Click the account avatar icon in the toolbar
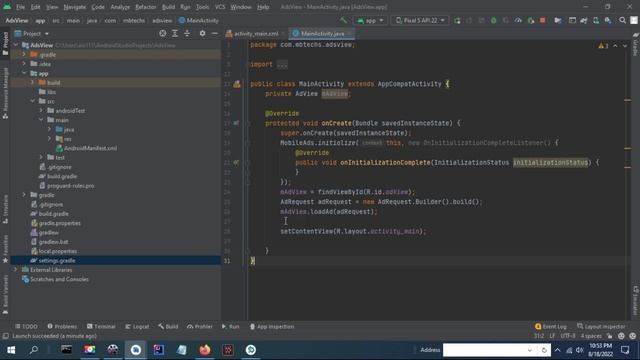 [634, 20]
